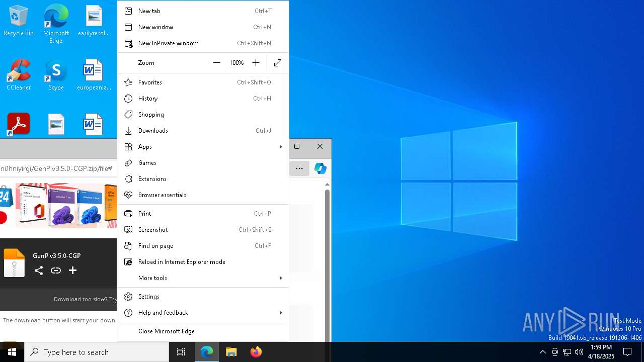This screenshot has width=644, height=362.
Task: Select the europeanla... Word document
Action: [x=94, y=75]
